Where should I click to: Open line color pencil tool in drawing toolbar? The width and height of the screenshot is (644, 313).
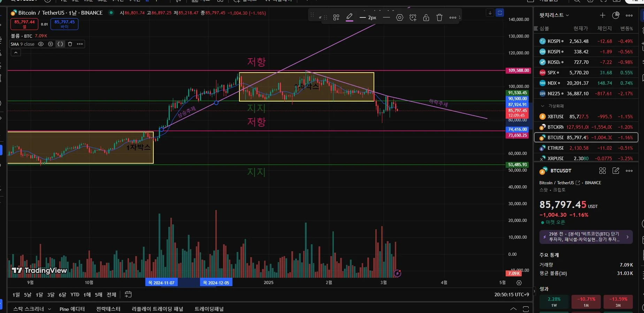[350, 17]
